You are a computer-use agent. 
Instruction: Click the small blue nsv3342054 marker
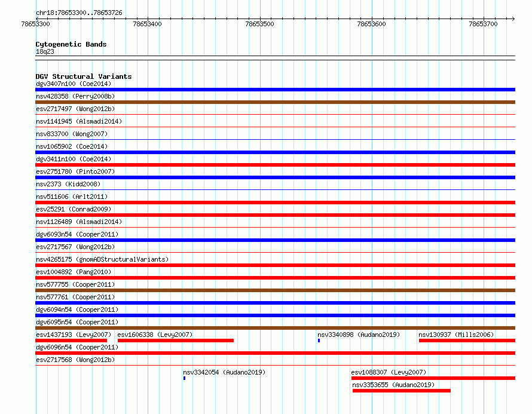[x=184, y=378]
